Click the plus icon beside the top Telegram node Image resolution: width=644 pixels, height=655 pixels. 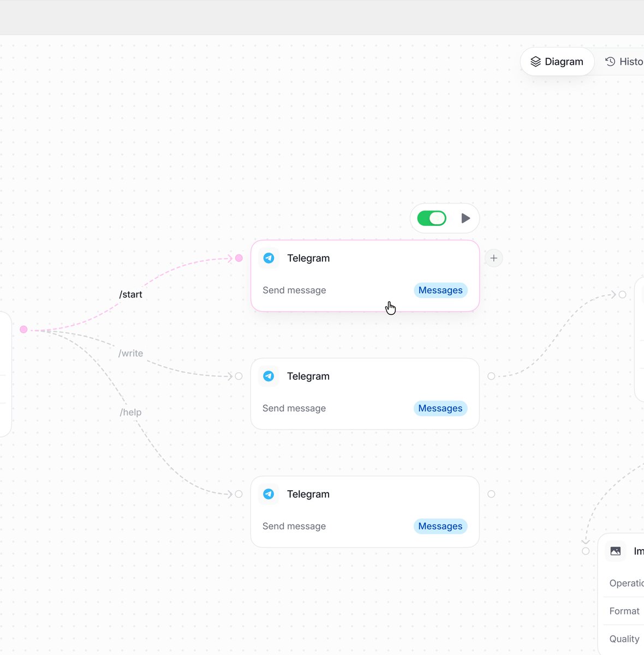(x=493, y=258)
